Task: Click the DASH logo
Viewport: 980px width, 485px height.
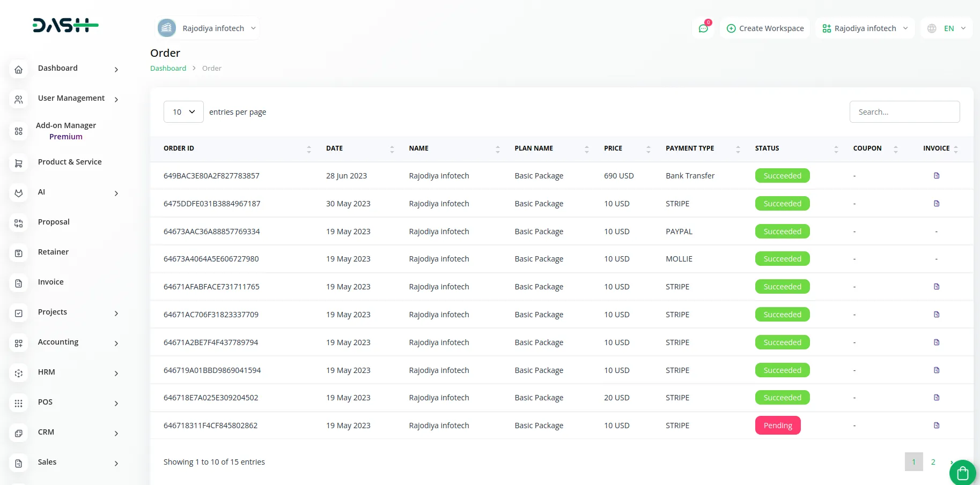Action: [x=65, y=25]
